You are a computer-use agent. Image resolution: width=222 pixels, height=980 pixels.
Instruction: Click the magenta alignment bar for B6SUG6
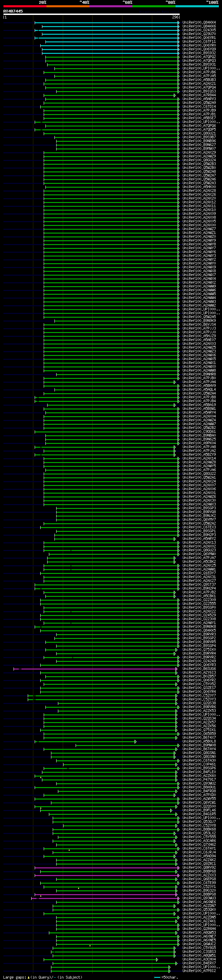coord(95,669)
